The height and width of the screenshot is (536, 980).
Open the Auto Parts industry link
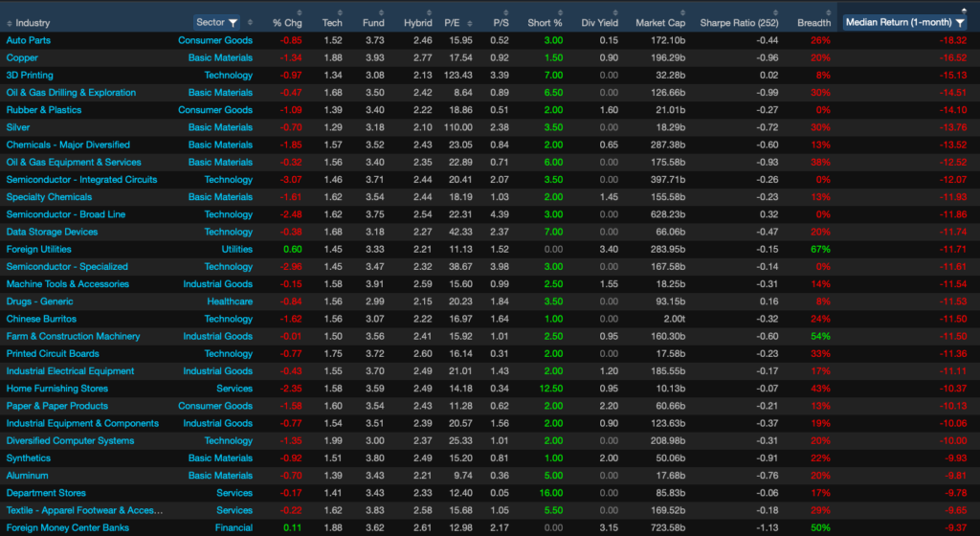pos(28,40)
